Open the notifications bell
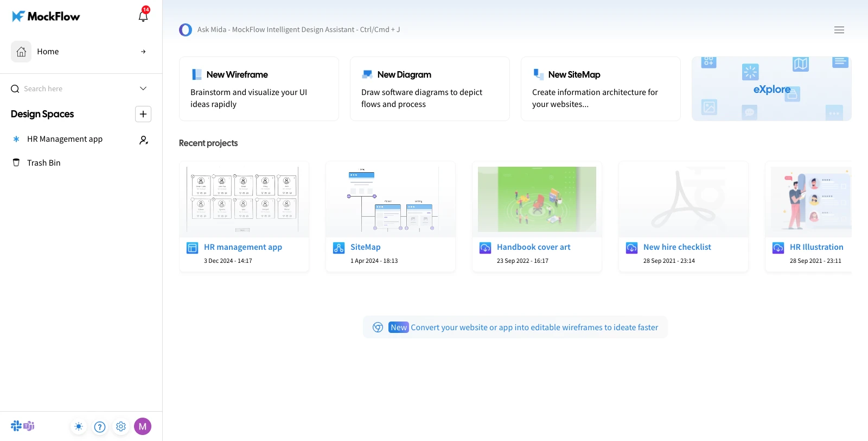The width and height of the screenshot is (868, 441). [143, 16]
